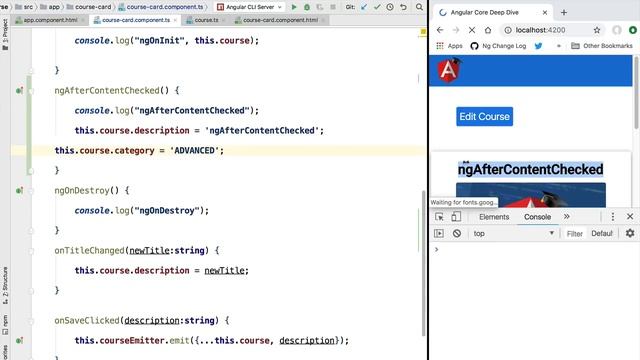Screen dimensions: 640x360
Task: Click course-card.component.ts in breadcrumb bar
Action: [x=160, y=7]
